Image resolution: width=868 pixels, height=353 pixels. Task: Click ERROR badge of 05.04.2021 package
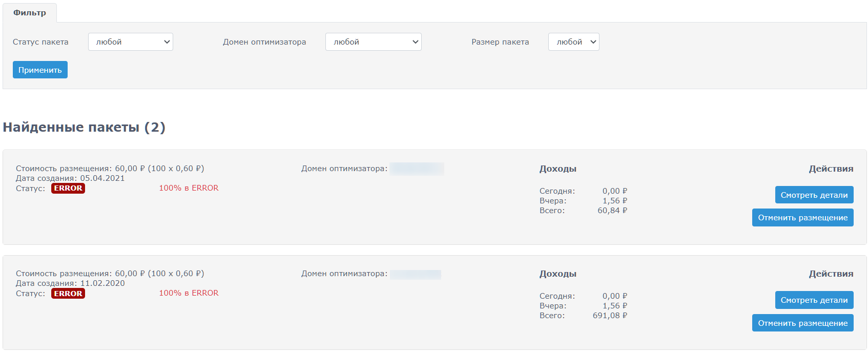click(x=68, y=188)
